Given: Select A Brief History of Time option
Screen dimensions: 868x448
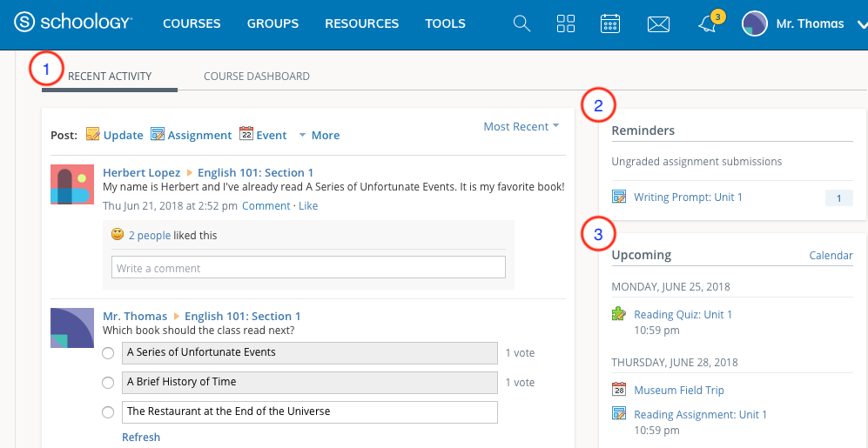Looking at the screenshot, I should pyautogui.click(x=108, y=382).
